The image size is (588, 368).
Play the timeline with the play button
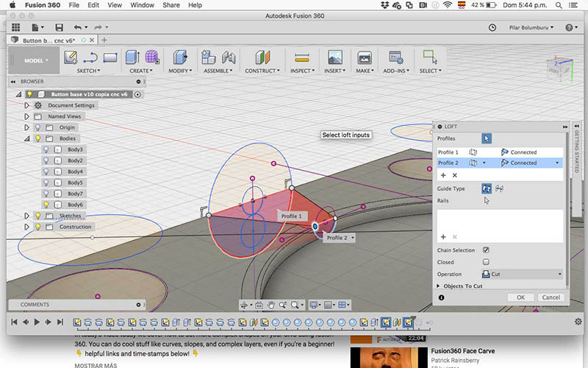click(x=37, y=322)
